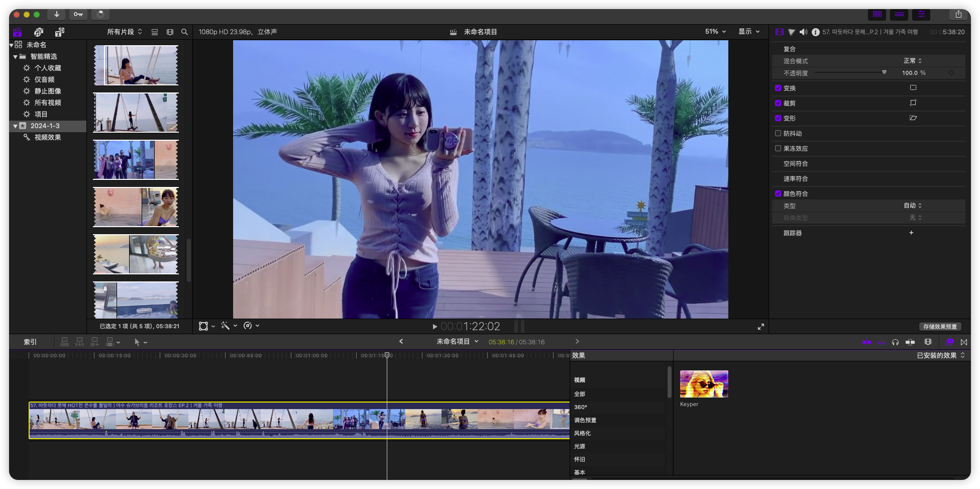980x489 pixels.
Task: Click the Distort on-screen control icon
Action: (913, 118)
